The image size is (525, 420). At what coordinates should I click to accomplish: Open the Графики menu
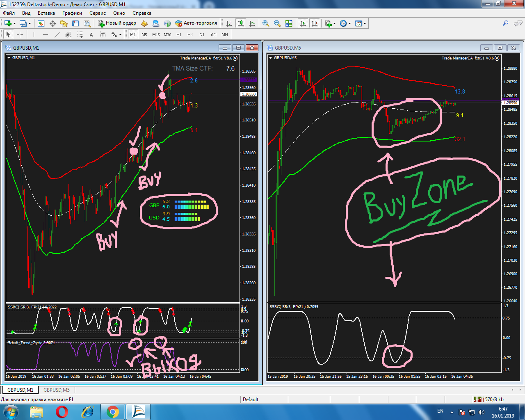click(72, 13)
